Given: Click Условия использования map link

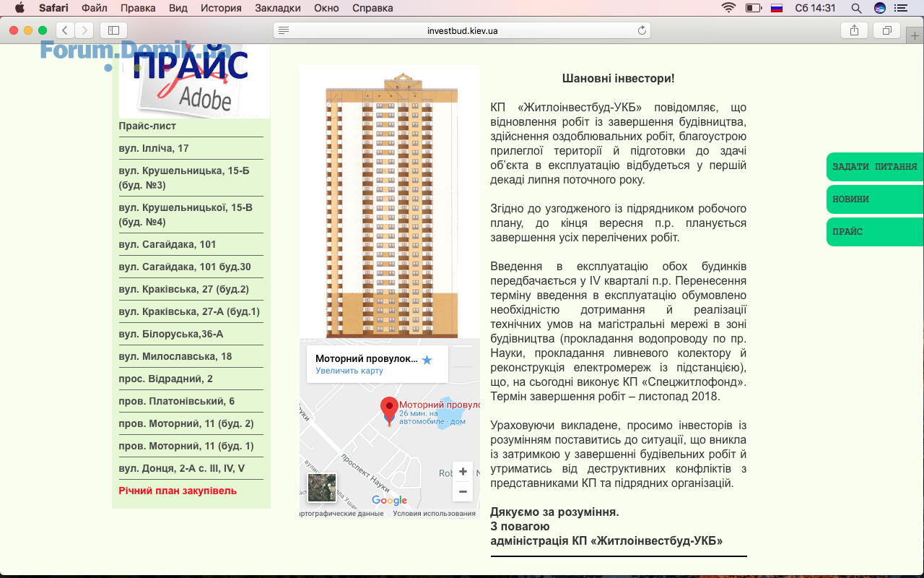Looking at the screenshot, I should pyautogui.click(x=435, y=514).
